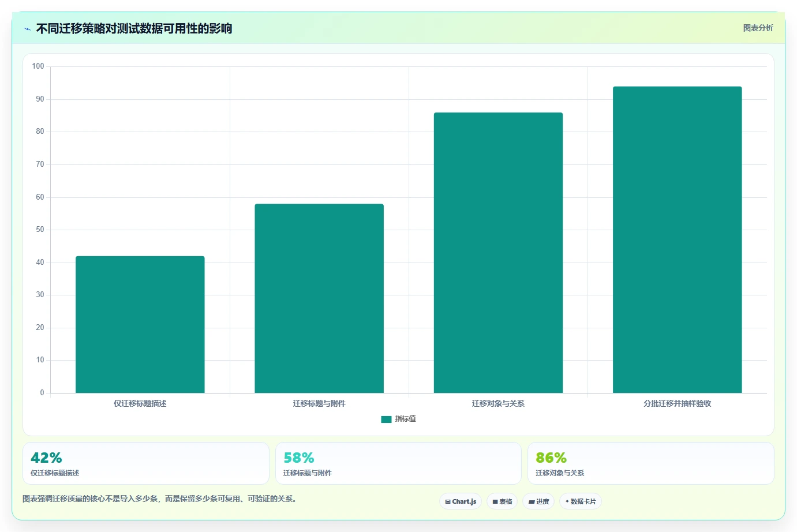Image resolution: width=797 pixels, height=532 pixels.
Task: Click the x-axis label 迁移对象与关系
Action: (498, 403)
